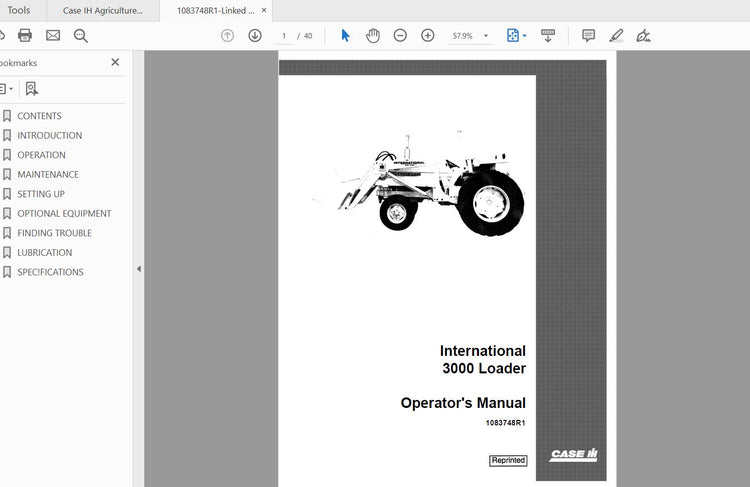Click the Sign document pen icon
750x487 pixels.
pyautogui.click(x=643, y=35)
